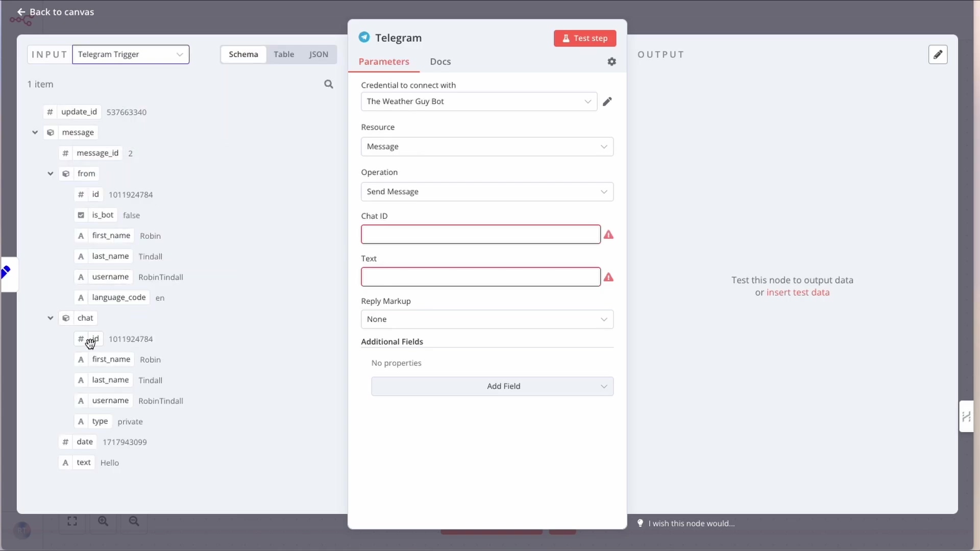980x551 pixels.
Task: Click the Chat ID warning triangle
Action: 608,235
